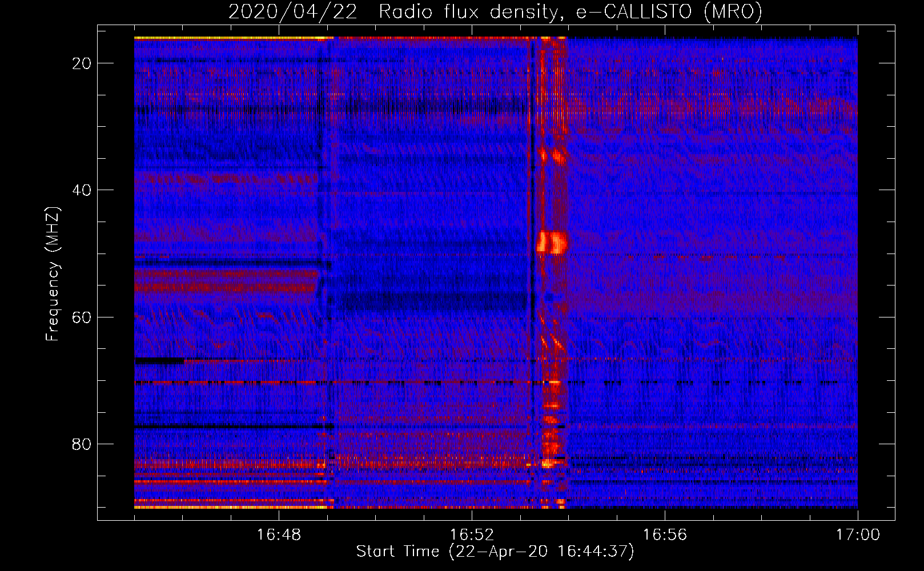Click the time tick label '16:56'
Screen dimensions: 924x571
click(x=665, y=534)
